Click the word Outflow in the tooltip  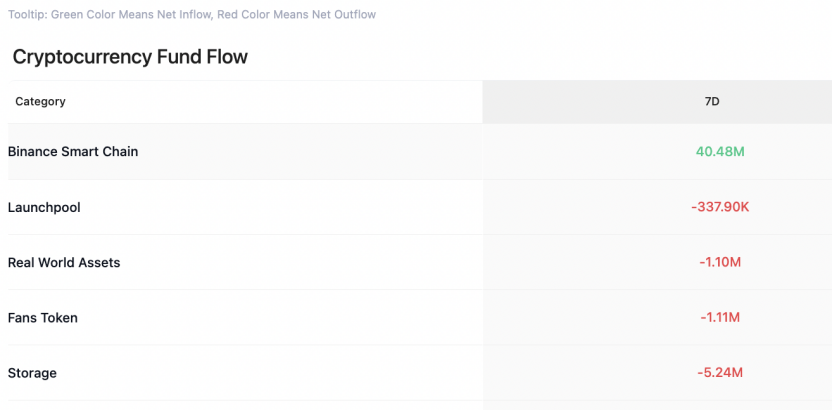[x=354, y=14]
